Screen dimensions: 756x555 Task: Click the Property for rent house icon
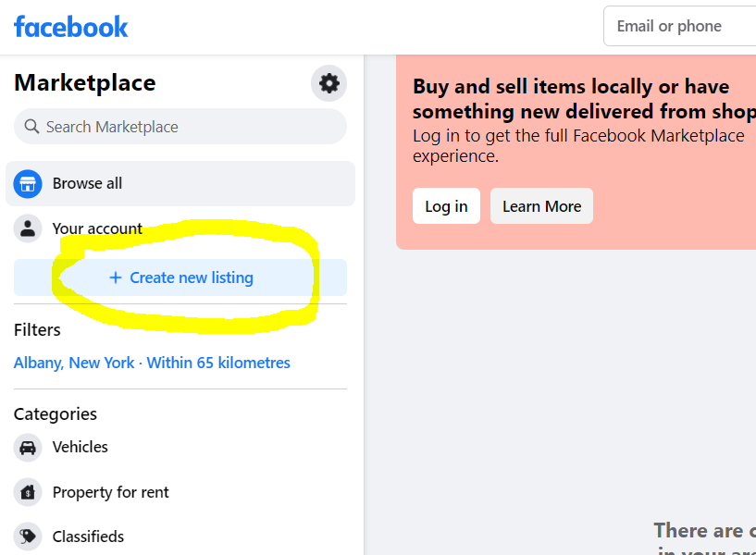[28, 492]
